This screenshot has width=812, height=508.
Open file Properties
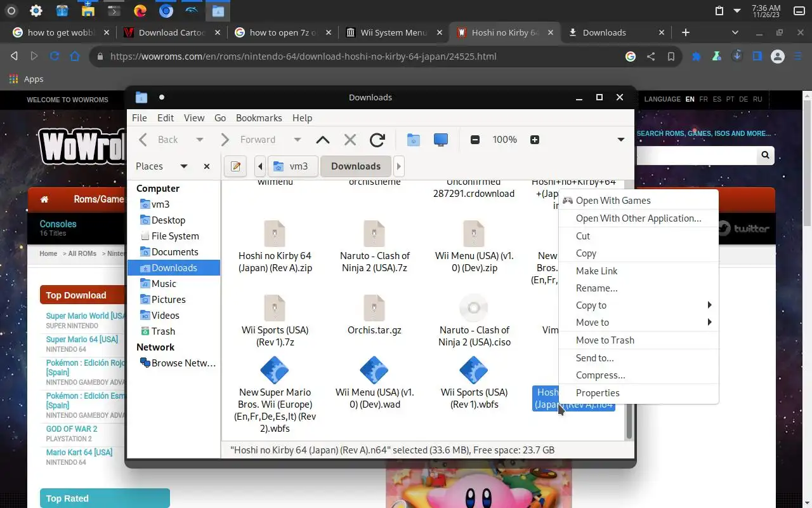coord(638,393)
